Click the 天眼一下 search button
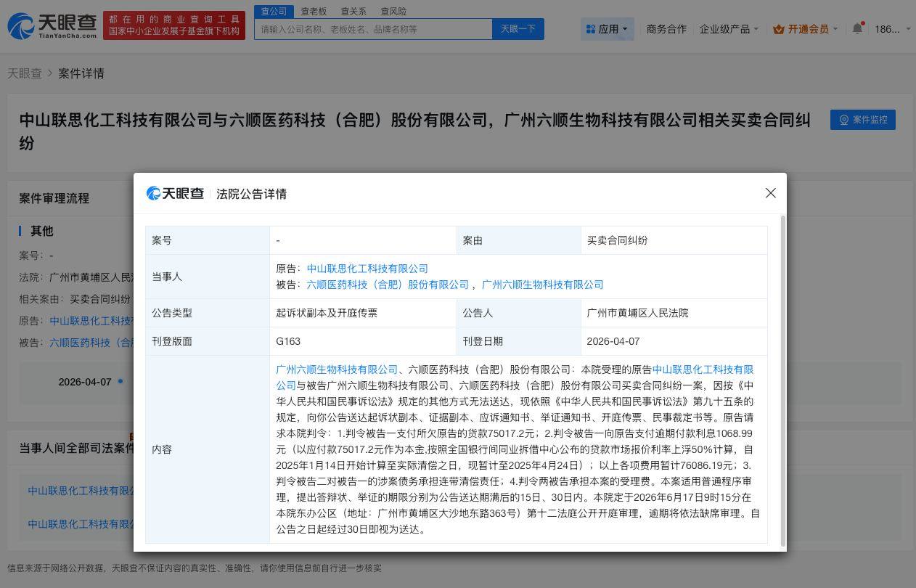The image size is (916, 588). click(518, 29)
